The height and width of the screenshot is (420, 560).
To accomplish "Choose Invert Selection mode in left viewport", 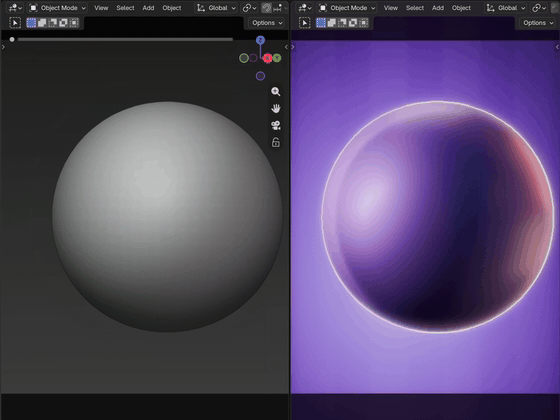I will (x=64, y=23).
